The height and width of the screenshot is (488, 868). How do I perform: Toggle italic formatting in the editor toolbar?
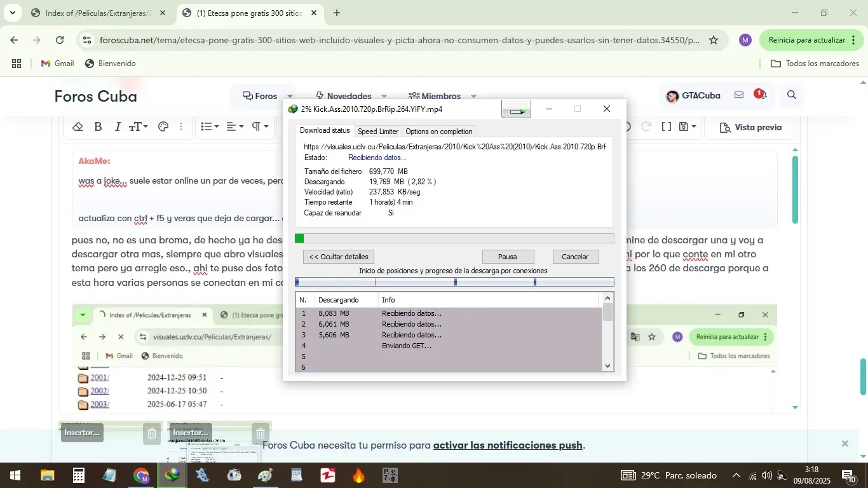(x=118, y=127)
